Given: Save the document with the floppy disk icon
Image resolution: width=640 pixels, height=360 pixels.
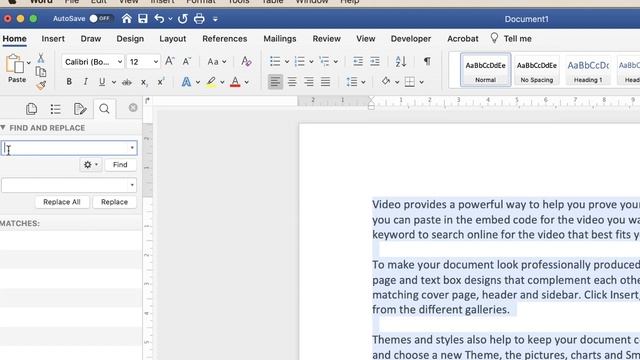Looking at the screenshot, I should tap(142, 18).
